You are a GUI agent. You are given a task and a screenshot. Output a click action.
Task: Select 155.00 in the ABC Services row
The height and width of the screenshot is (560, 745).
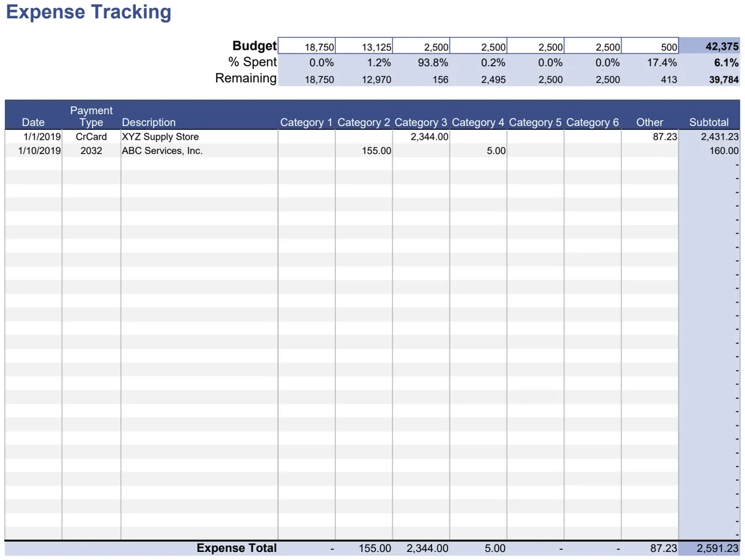click(364, 150)
